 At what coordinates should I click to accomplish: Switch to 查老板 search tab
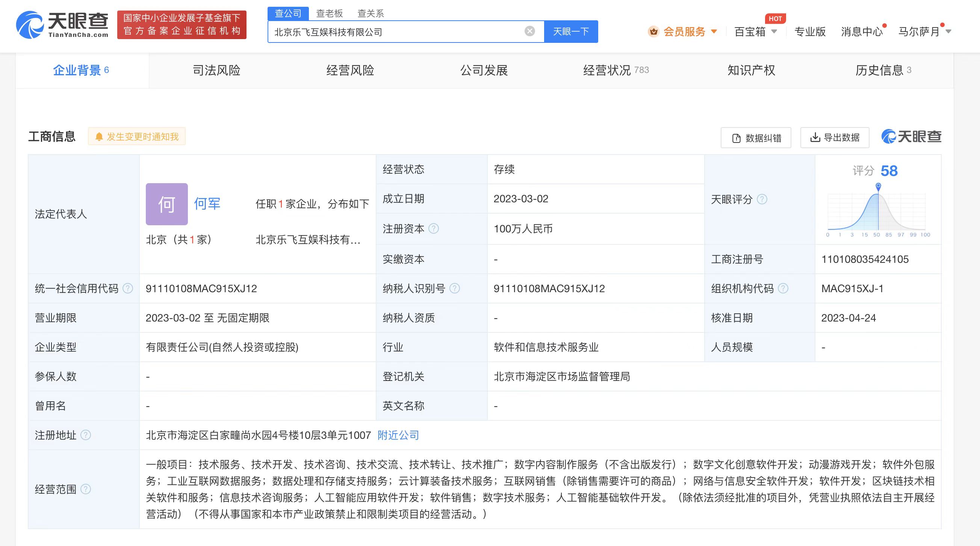point(330,14)
